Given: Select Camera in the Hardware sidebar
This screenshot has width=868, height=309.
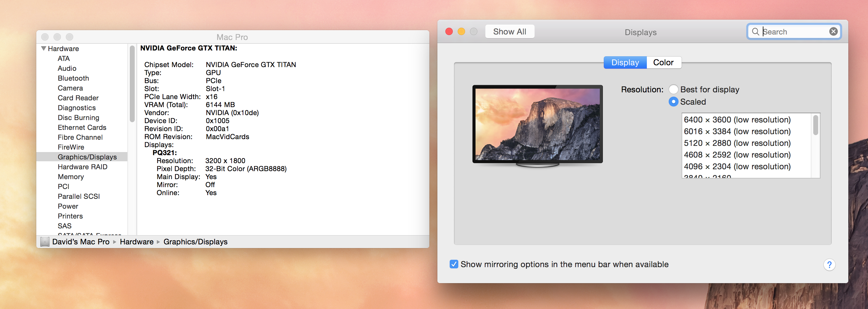Looking at the screenshot, I should [x=70, y=88].
